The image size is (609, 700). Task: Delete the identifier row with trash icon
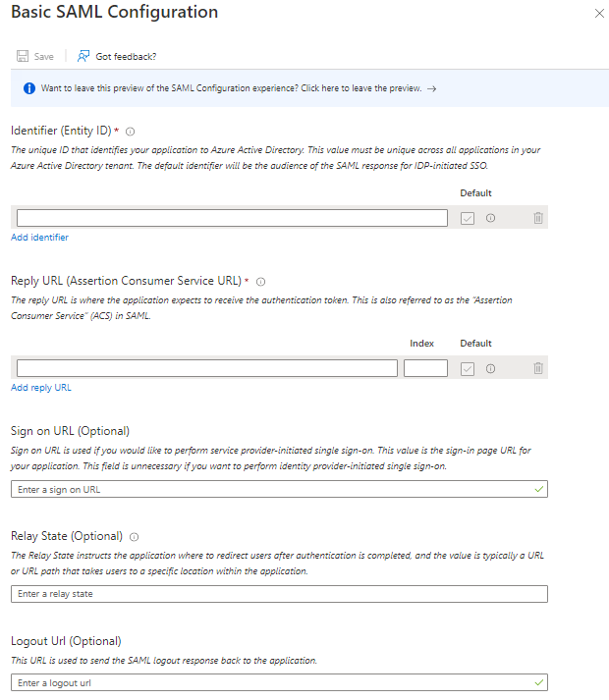coord(537,218)
